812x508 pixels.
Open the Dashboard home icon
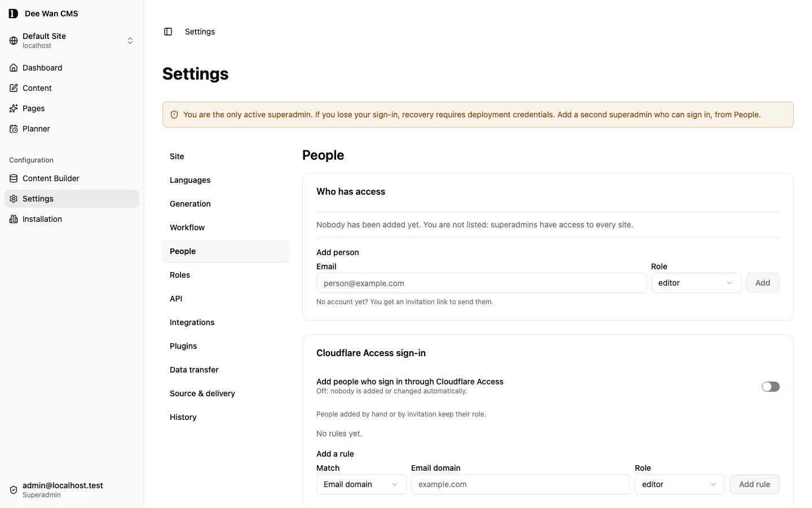point(14,68)
